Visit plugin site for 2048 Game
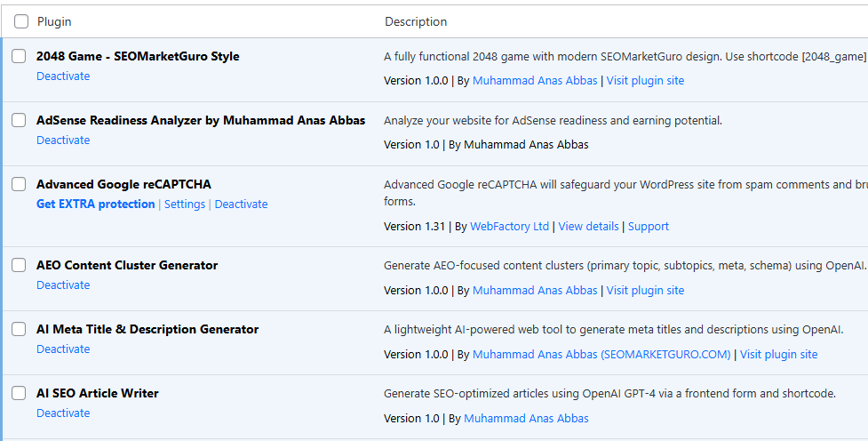 [x=645, y=81]
